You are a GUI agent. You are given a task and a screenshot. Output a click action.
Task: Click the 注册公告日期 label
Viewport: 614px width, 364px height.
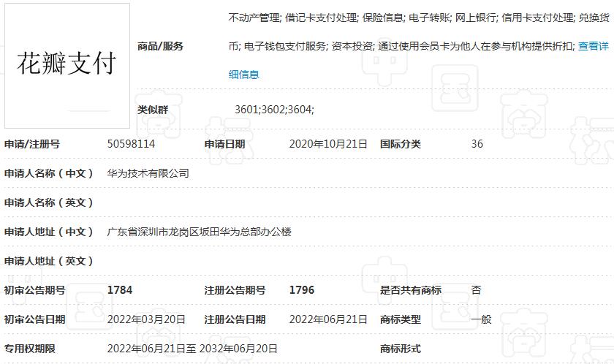(235, 319)
